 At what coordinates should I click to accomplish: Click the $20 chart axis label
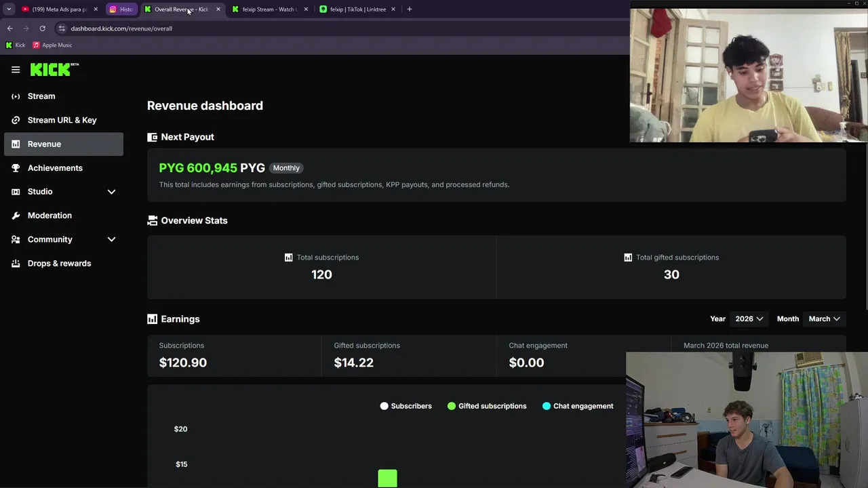pyautogui.click(x=180, y=429)
